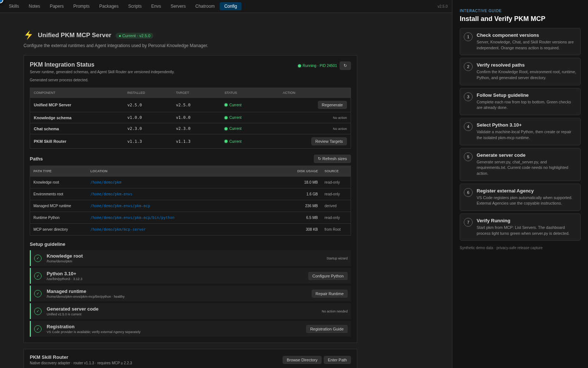The height and width of the screenshot is (368, 588).
Task: Click Chat schema green status dot
Action: [226, 129]
